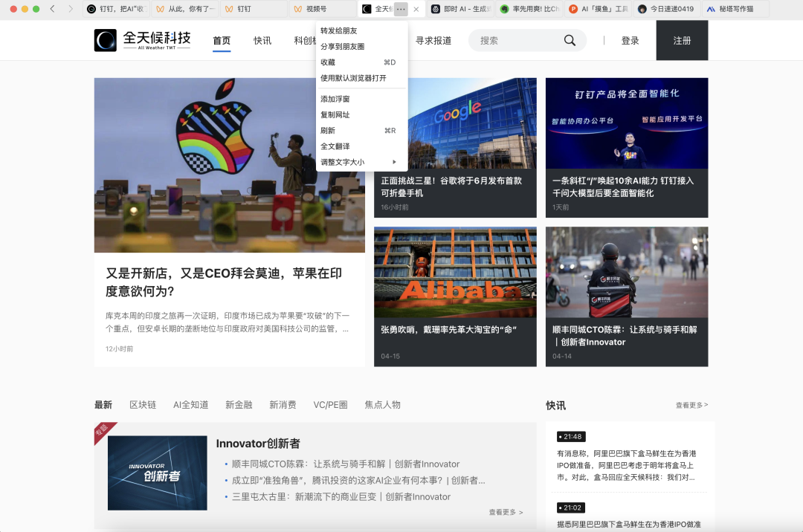Choose 刷新 from the menu
The image size is (803, 532).
click(361, 131)
